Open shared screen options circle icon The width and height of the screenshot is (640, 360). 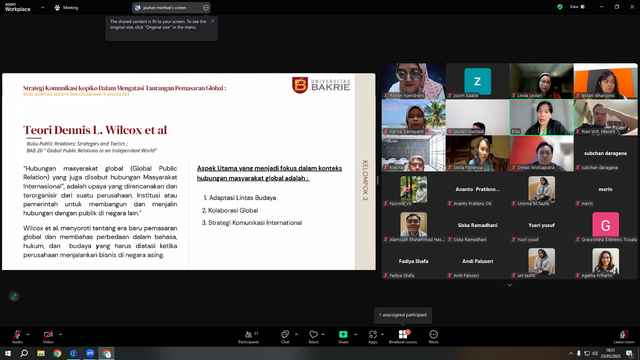click(206, 7)
